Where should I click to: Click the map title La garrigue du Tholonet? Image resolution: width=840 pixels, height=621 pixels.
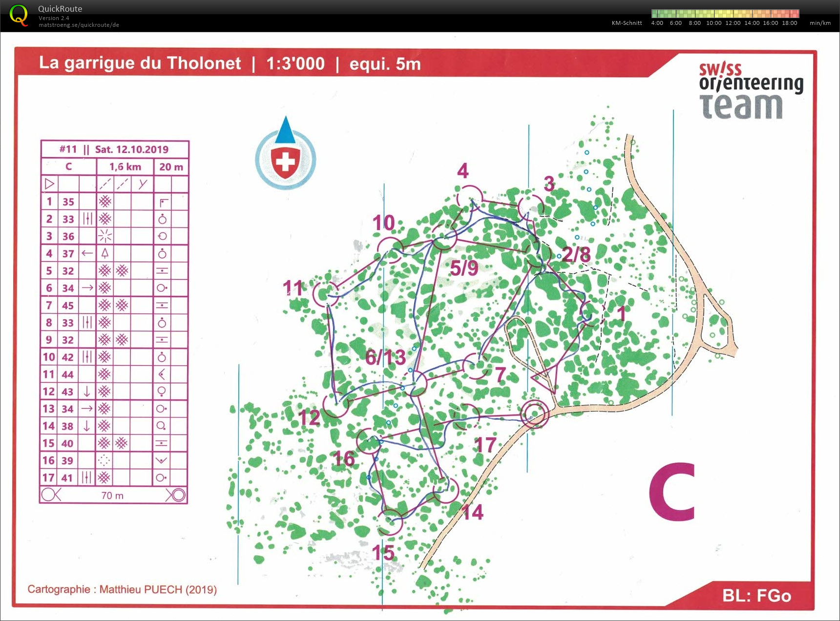(140, 63)
